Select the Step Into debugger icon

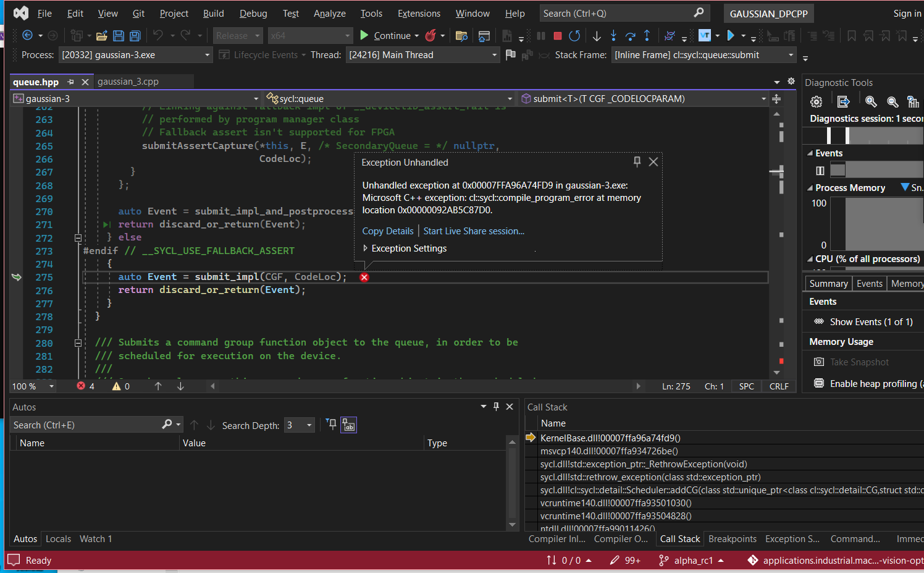coord(613,36)
